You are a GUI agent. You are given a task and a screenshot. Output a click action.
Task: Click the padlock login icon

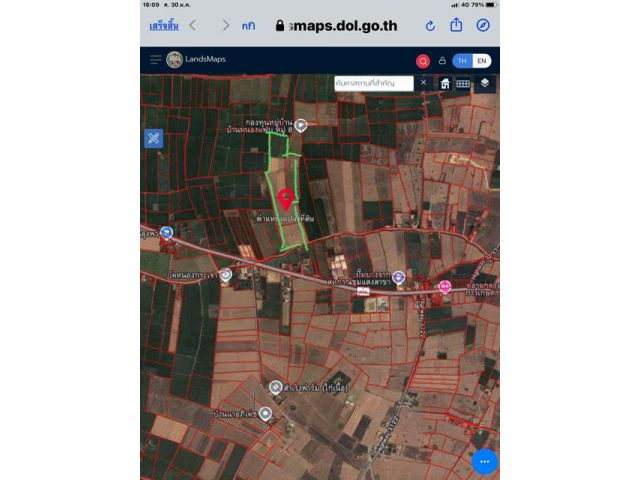(x=442, y=60)
